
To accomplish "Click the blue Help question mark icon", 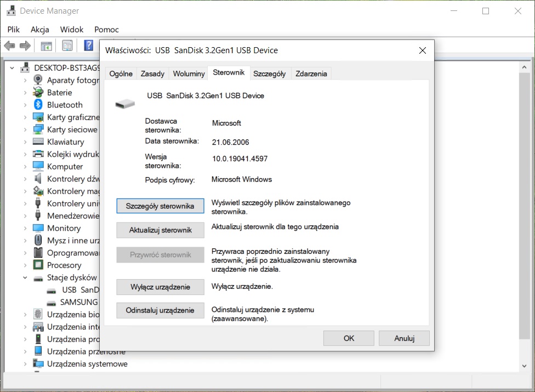I will 88,46.
